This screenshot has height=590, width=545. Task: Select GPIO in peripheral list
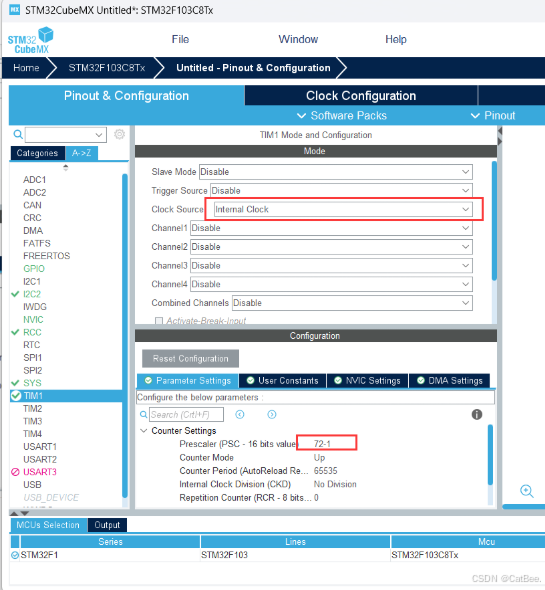[34, 269]
